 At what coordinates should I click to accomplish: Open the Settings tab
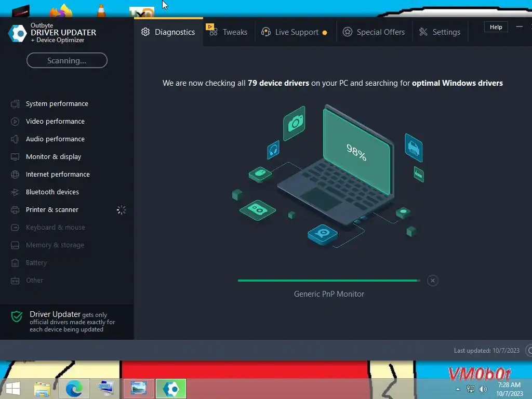click(x=440, y=32)
